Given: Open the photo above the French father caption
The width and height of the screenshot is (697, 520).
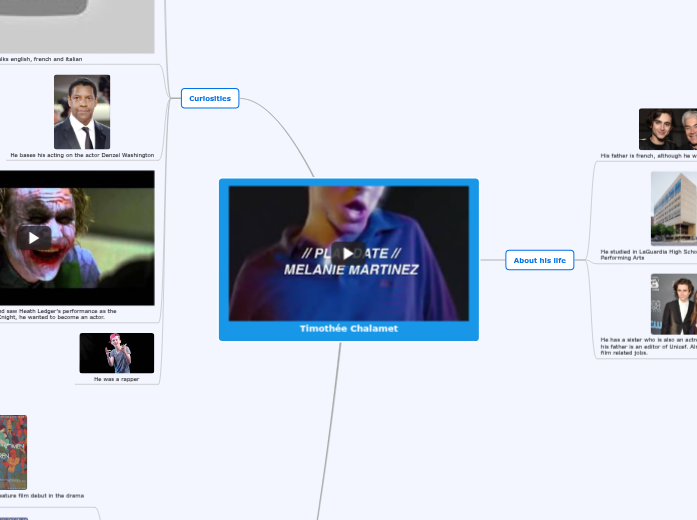Looking at the screenshot, I should click(x=667, y=129).
